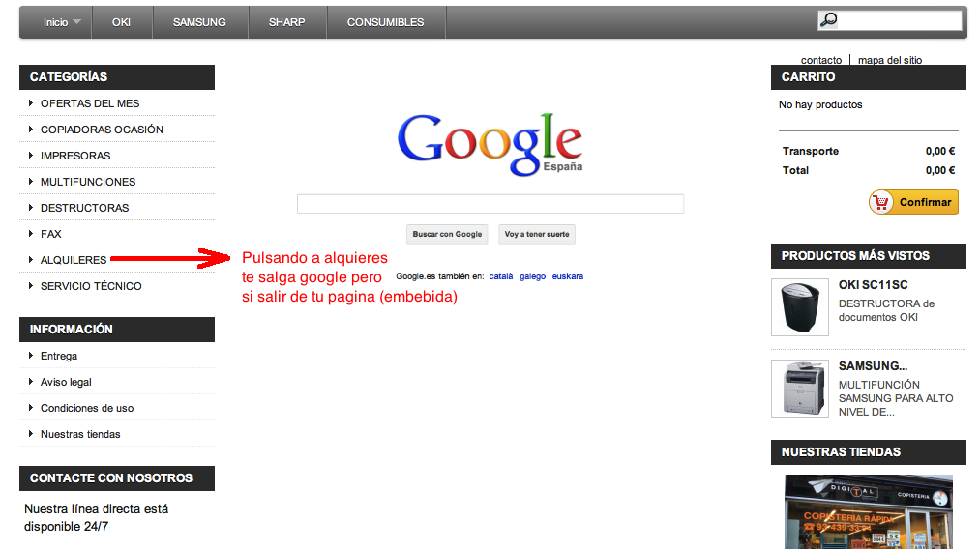Click the magnifier search icon
Screen dimensions: 980x549
pos(828,20)
